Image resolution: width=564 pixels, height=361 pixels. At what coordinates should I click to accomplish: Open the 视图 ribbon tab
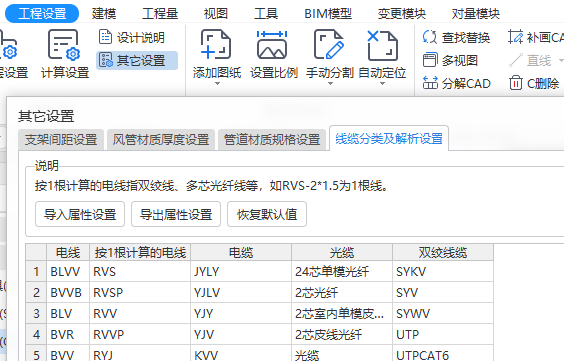[x=215, y=14]
